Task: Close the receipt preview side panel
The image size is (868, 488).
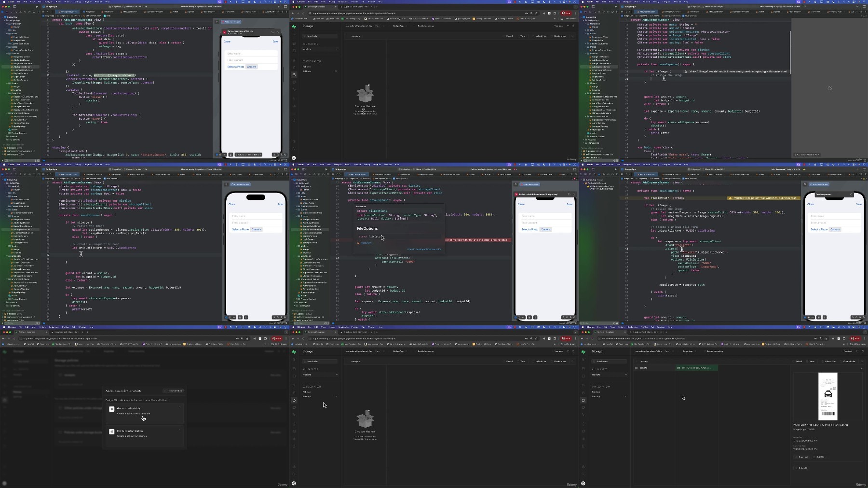Action: [861, 368]
